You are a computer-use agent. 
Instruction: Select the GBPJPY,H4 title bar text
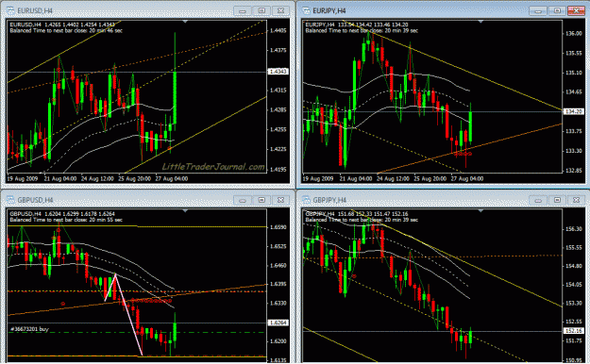329,200
